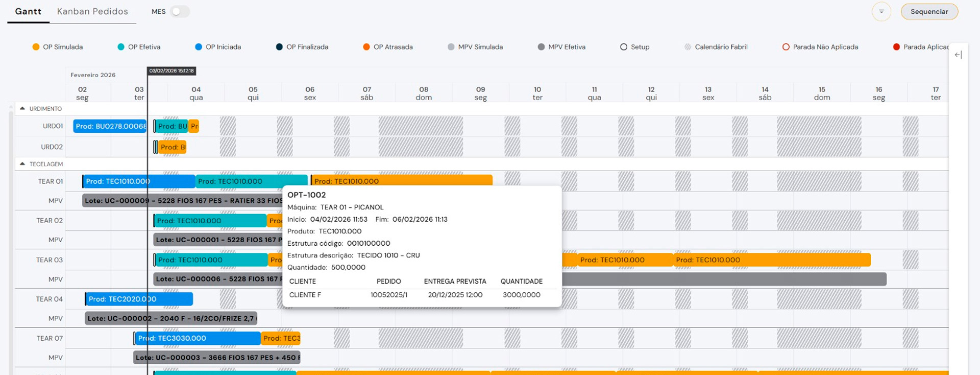Click the OP Iniciada legend dot

click(x=199, y=47)
